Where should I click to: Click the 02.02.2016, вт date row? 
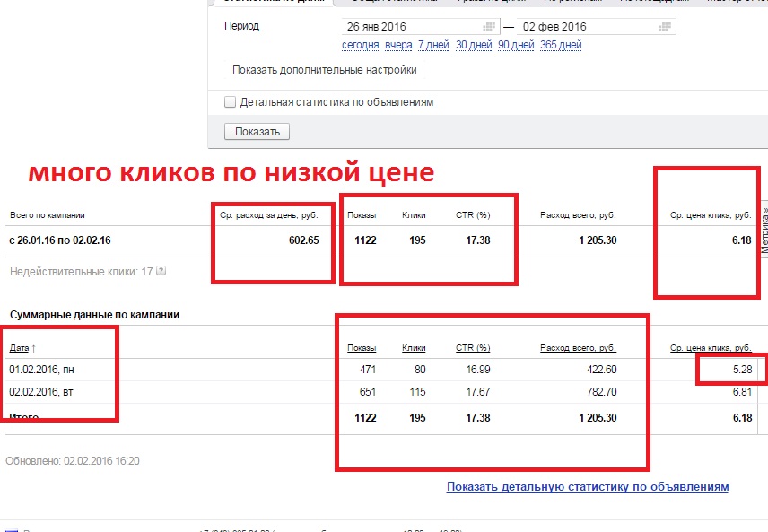pos(41,392)
